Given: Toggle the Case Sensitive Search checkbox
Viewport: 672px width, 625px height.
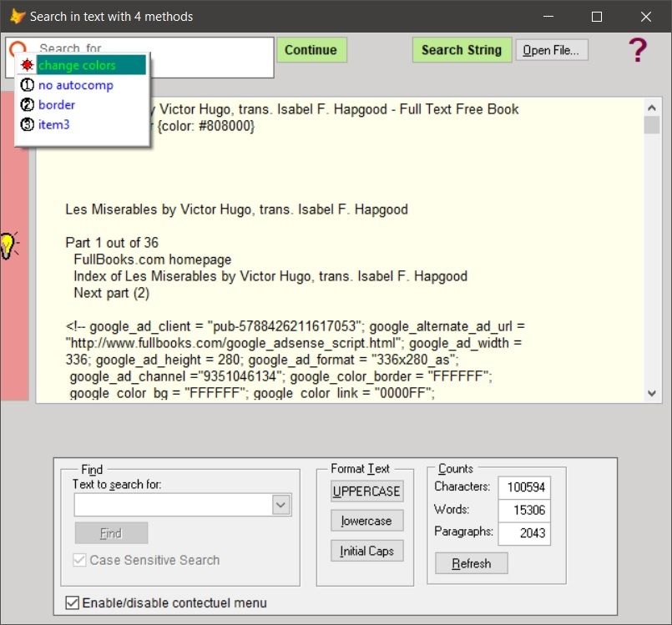Looking at the screenshot, I should click(78, 561).
